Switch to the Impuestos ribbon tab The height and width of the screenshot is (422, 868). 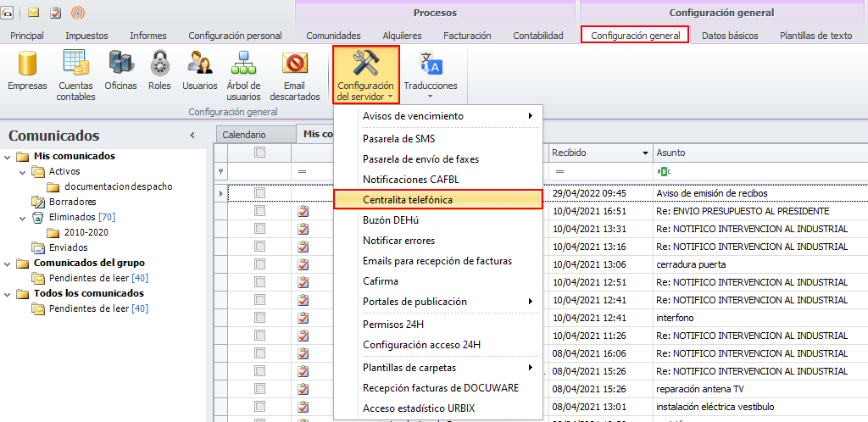tap(87, 36)
